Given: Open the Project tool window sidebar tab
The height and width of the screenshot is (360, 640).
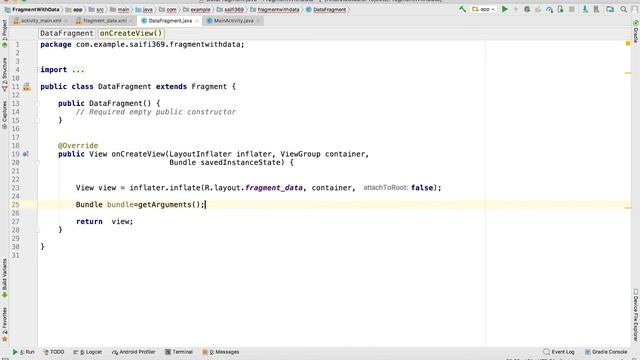Looking at the screenshot, I should tap(4, 34).
